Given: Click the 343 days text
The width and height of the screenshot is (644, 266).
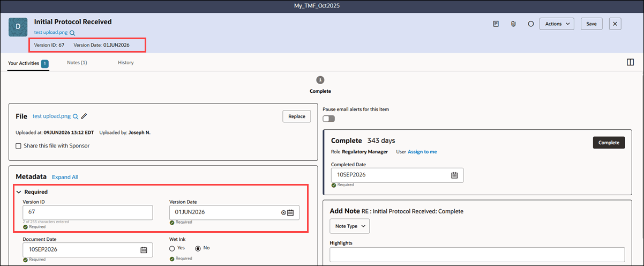Looking at the screenshot, I should click(x=381, y=141).
